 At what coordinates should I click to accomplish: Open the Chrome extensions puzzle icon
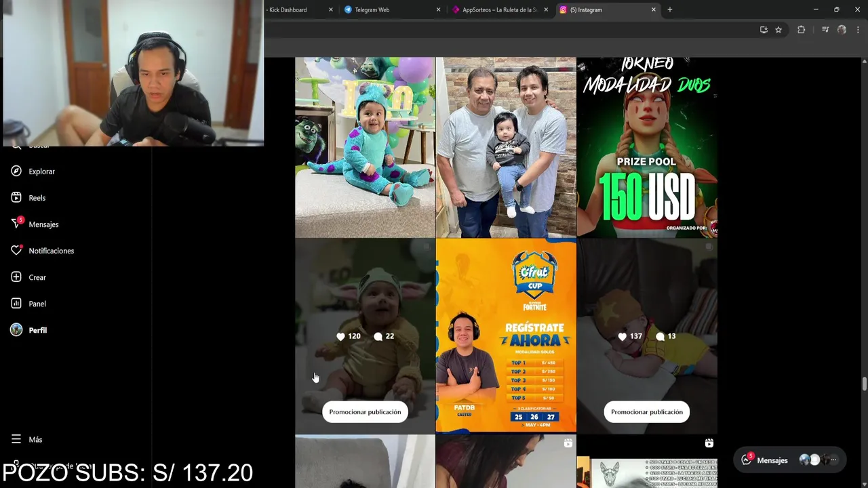pyautogui.click(x=802, y=30)
